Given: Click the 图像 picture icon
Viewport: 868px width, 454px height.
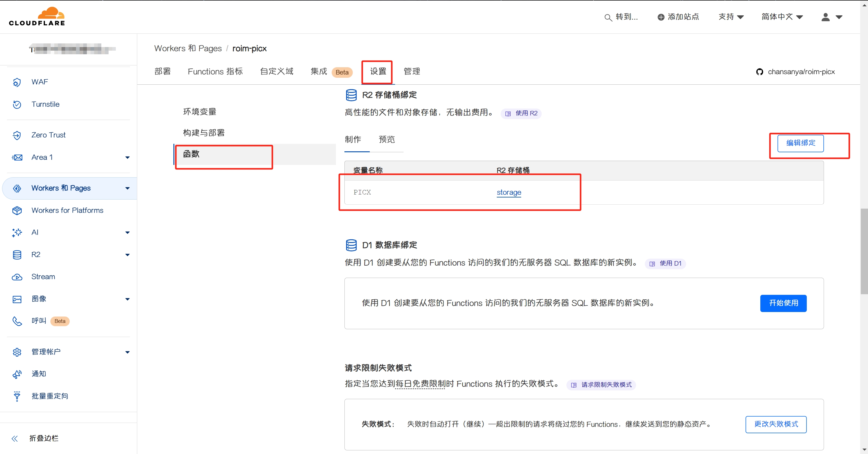Looking at the screenshot, I should click(17, 299).
